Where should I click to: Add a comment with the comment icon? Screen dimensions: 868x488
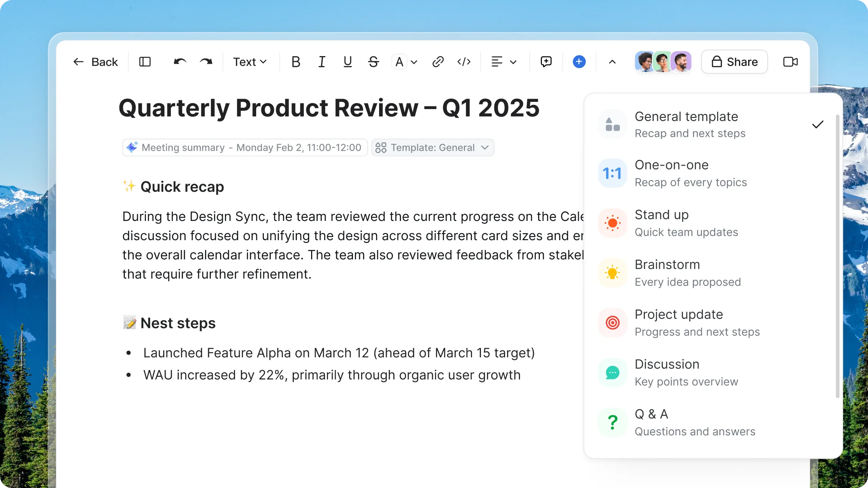[x=546, y=62]
